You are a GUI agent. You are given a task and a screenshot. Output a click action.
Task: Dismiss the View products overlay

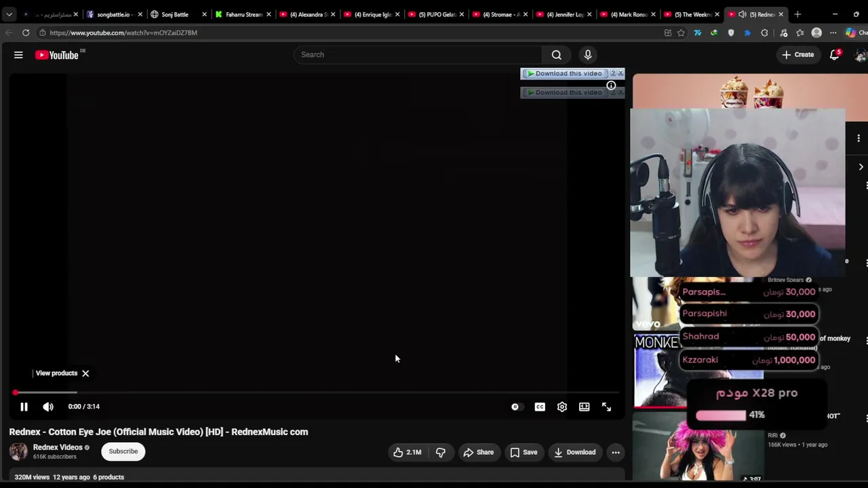(x=85, y=373)
